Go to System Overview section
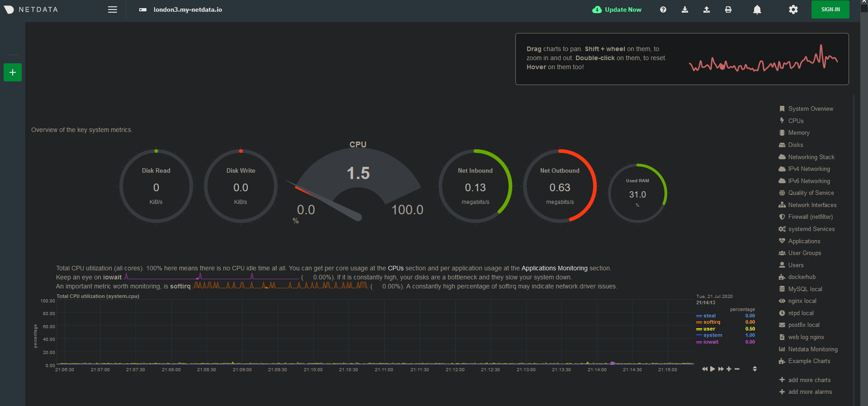Image resolution: width=868 pixels, height=406 pixels. pos(811,109)
